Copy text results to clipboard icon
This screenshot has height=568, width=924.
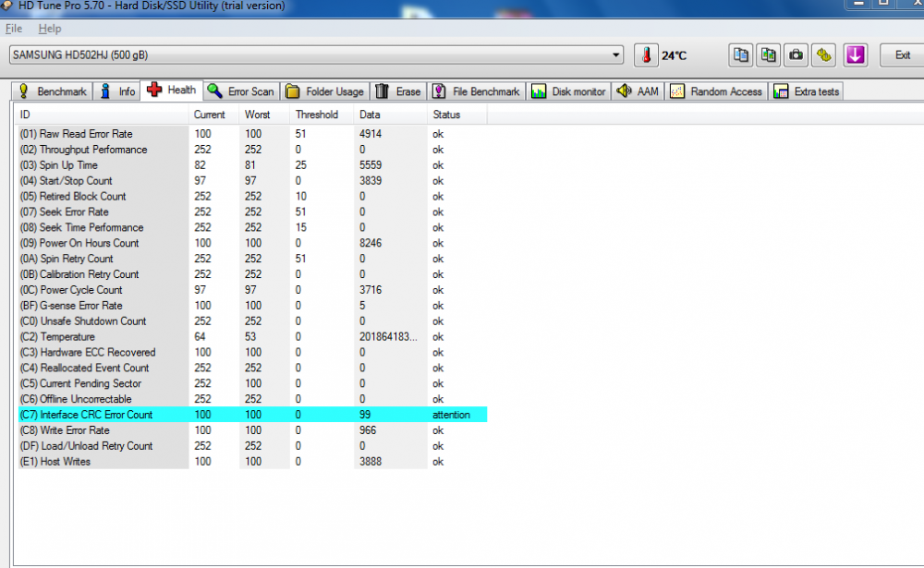[741, 55]
